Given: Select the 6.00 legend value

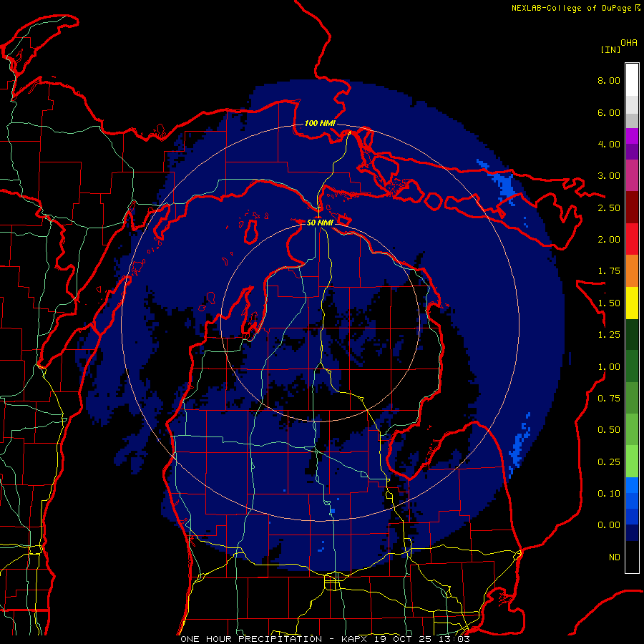Looking at the screenshot, I should (x=609, y=112).
